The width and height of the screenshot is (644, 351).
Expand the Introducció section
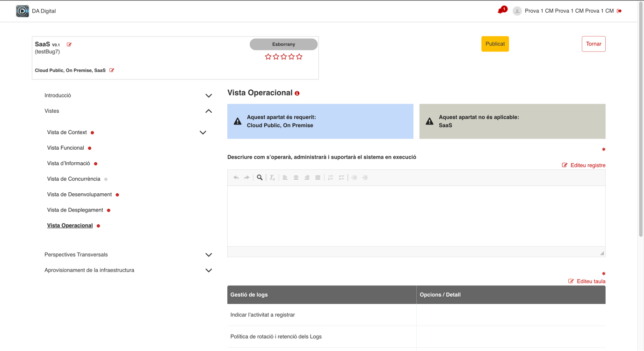tap(209, 95)
